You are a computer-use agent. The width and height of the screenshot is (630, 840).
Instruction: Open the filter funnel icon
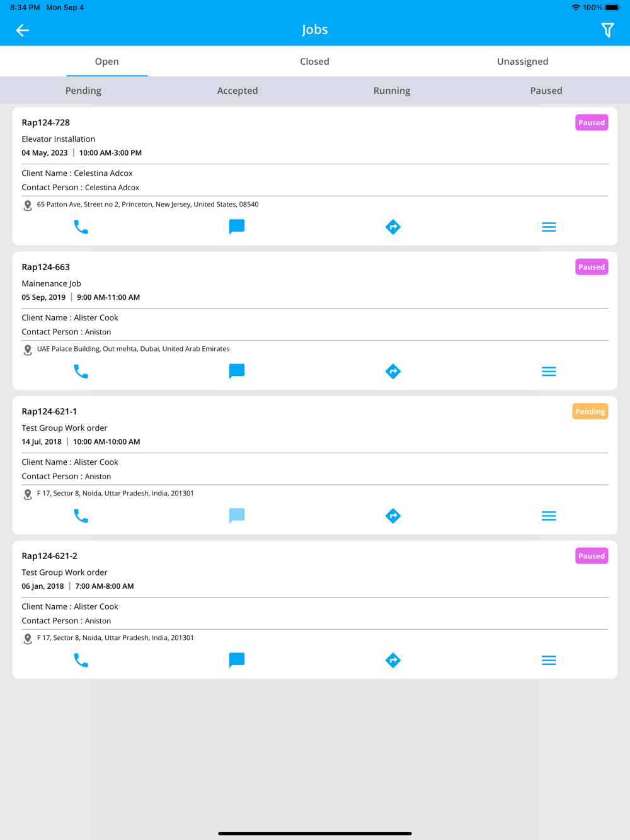point(607,30)
